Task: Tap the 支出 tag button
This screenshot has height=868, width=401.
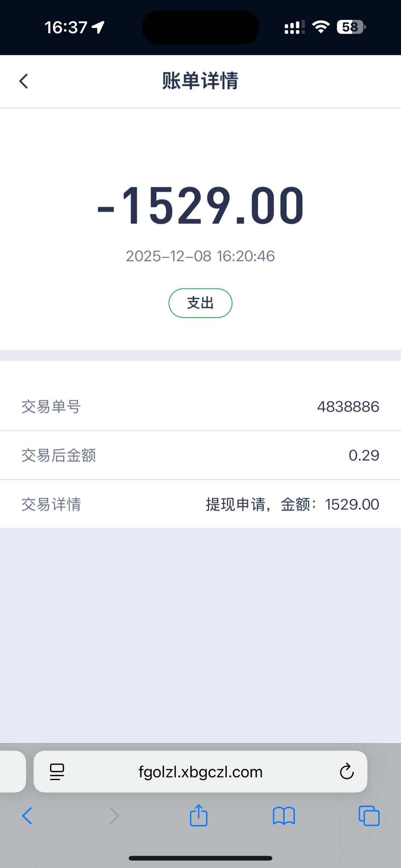Action: 200,303
